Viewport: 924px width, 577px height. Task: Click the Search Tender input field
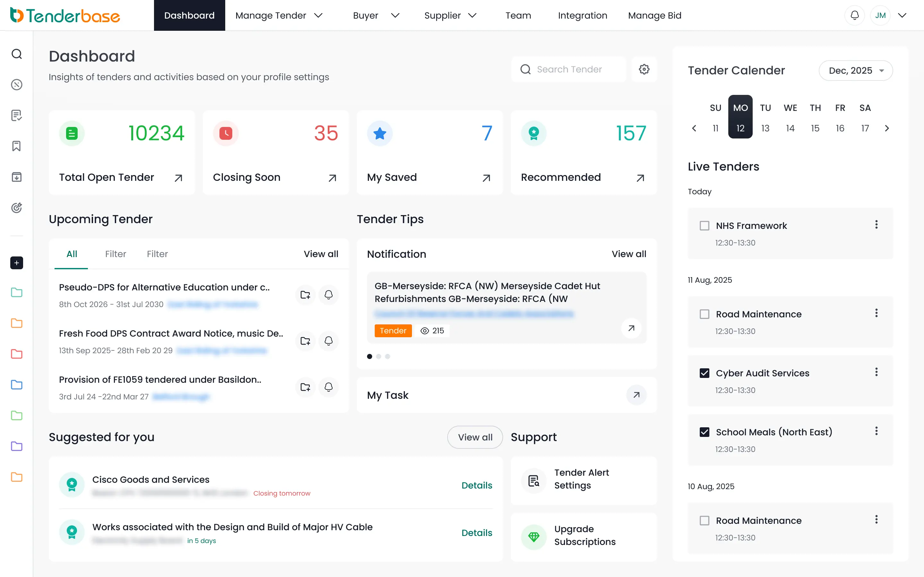569,69
